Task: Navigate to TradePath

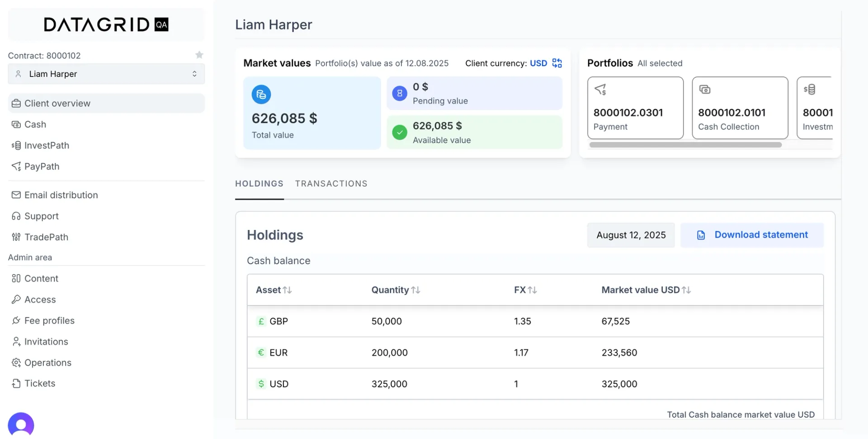Action: (46, 237)
